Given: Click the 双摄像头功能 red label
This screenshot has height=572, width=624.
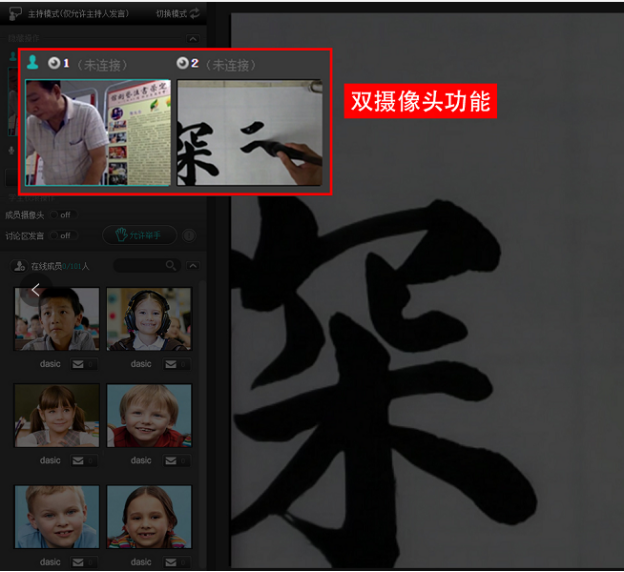Looking at the screenshot, I should pos(420,102).
